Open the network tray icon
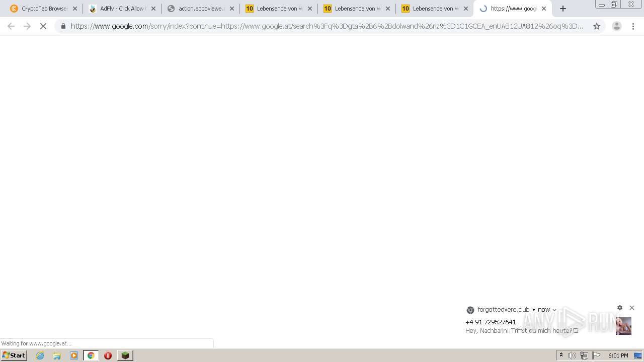Screen dimensions: 644x362 (x=584, y=355)
